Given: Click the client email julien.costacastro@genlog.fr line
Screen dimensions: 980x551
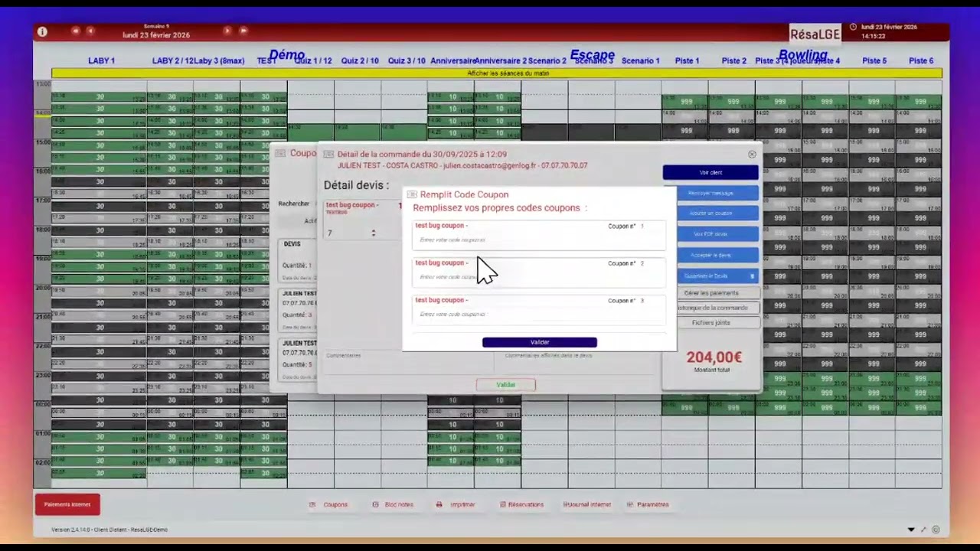Looking at the screenshot, I should point(462,165).
